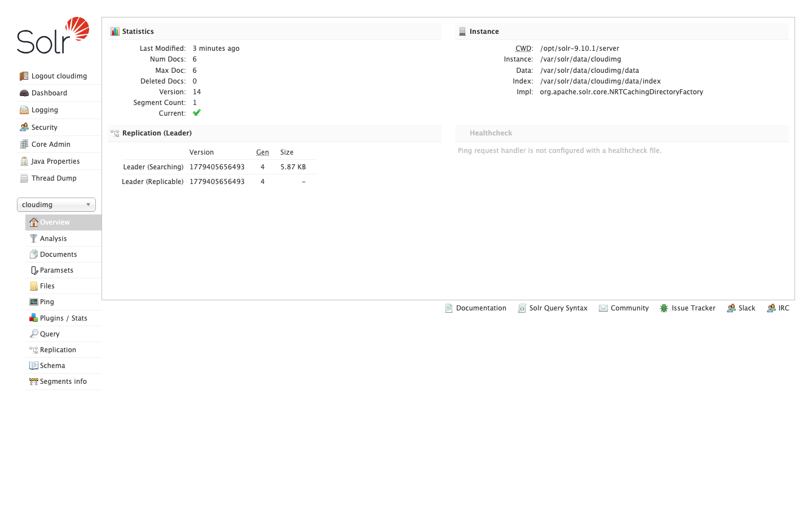This screenshot has height=508, width=812.
Task: Open Plugins / Stats page
Action: pos(63,318)
